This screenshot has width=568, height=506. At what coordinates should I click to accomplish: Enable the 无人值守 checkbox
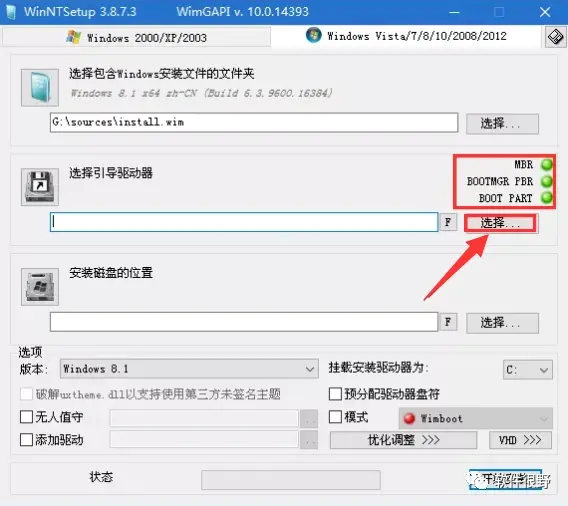(x=26, y=417)
